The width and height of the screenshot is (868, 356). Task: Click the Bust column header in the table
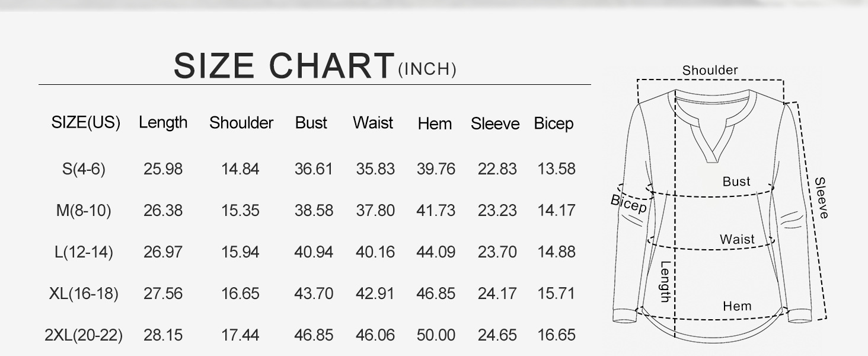pyautogui.click(x=311, y=123)
